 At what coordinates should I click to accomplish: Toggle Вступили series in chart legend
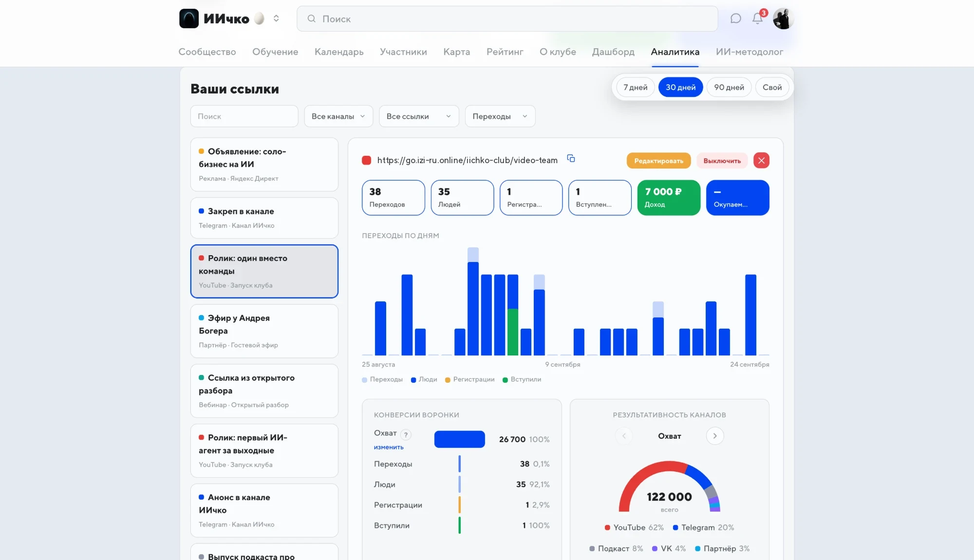[x=522, y=379]
